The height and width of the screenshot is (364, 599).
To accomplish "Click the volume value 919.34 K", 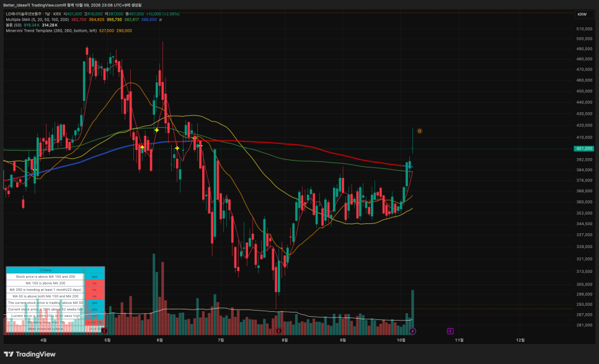I will tap(32, 25).
